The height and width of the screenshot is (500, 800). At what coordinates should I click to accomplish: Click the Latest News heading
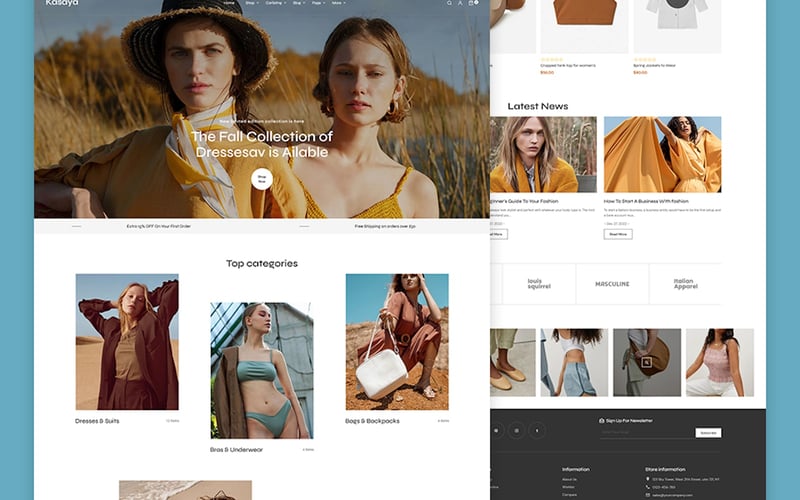(538, 106)
